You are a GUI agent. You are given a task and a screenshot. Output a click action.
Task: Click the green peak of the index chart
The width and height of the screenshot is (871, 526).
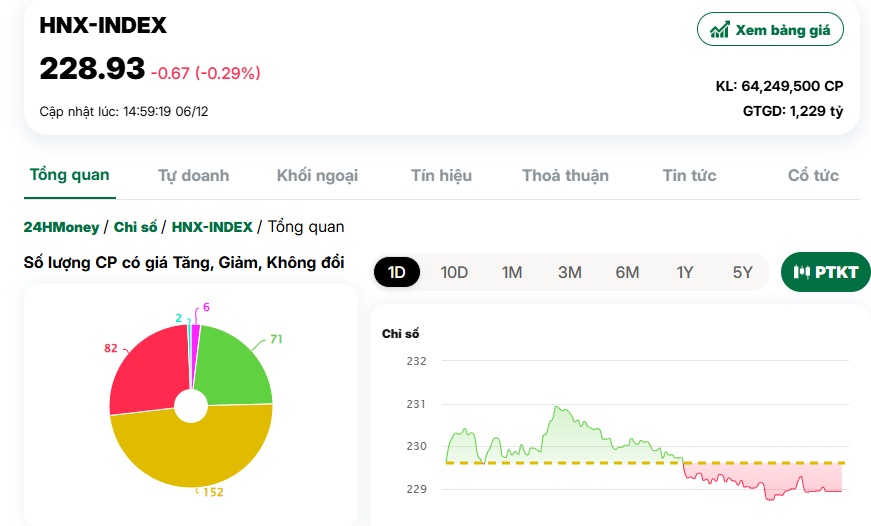[558, 410]
